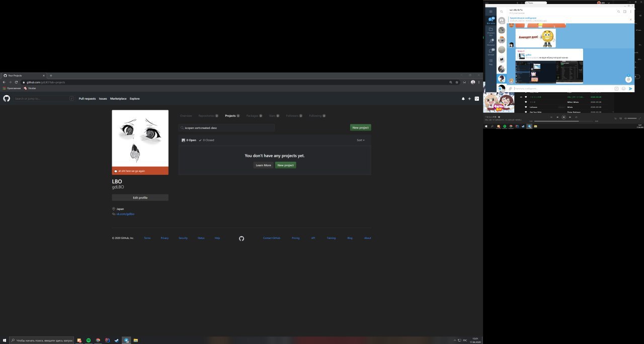Screen dimensions: 644x344
Task: Open a new Chrome tab
Action: coord(51,76)
